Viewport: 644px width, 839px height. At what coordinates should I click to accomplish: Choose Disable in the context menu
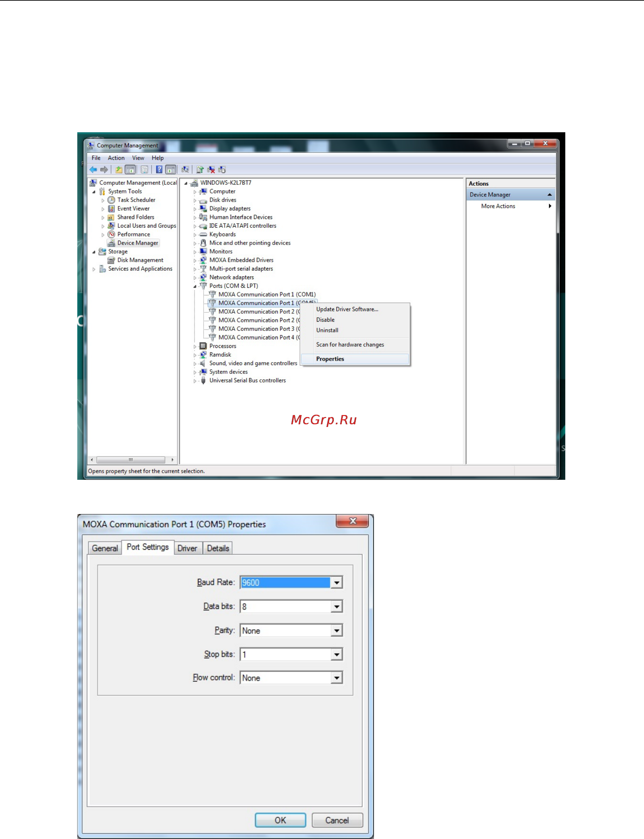[355, 320]
